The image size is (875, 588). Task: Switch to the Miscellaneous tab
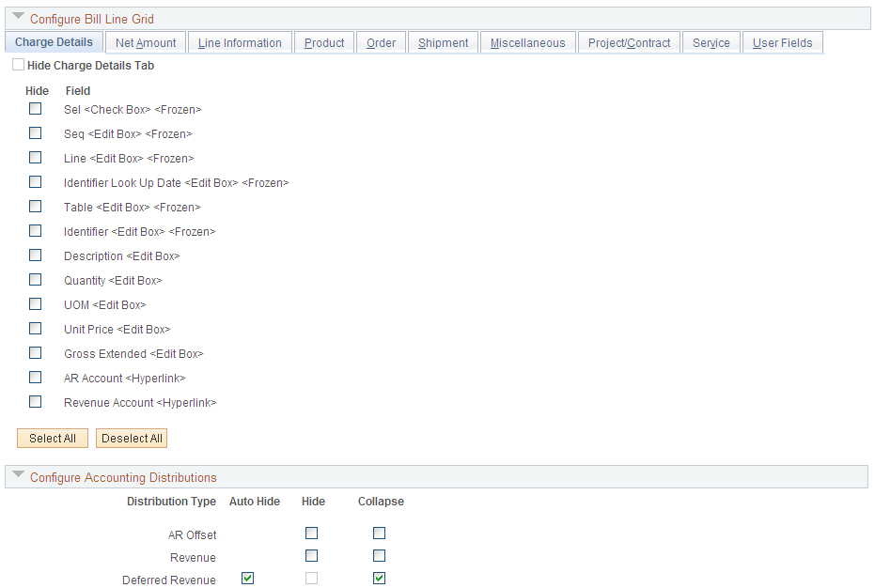tap(527, 42)
